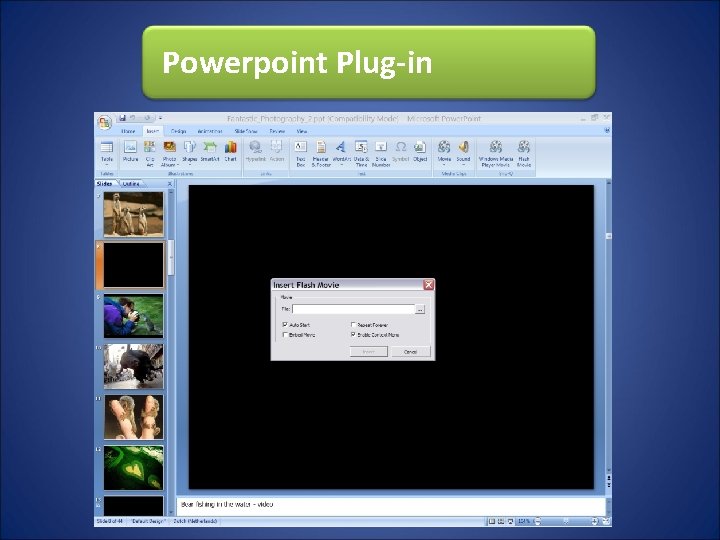Open Header & Footer
The height and width of the screenshot is (540, 720).
click(321, 153)
